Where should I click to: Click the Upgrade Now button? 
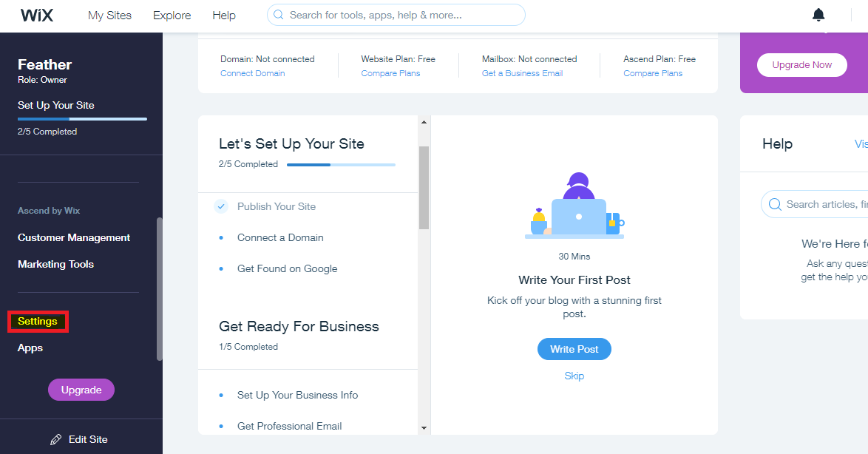pos(801,65)
